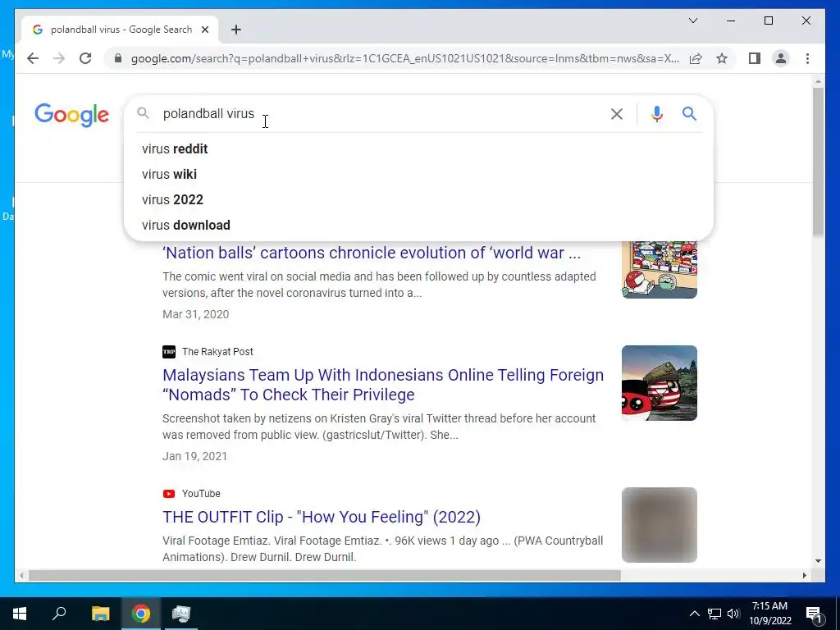Open the taskbar clock and date
The image size is (840, 630).
(x=769, y=614)
